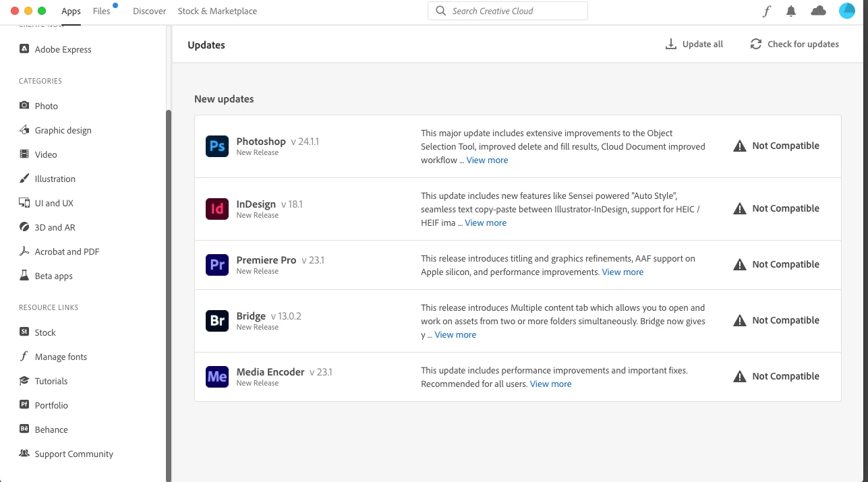This screenshot has height=482, width=868.
Task: Click the Photoshop app name
Action: (x=261, y=142)
